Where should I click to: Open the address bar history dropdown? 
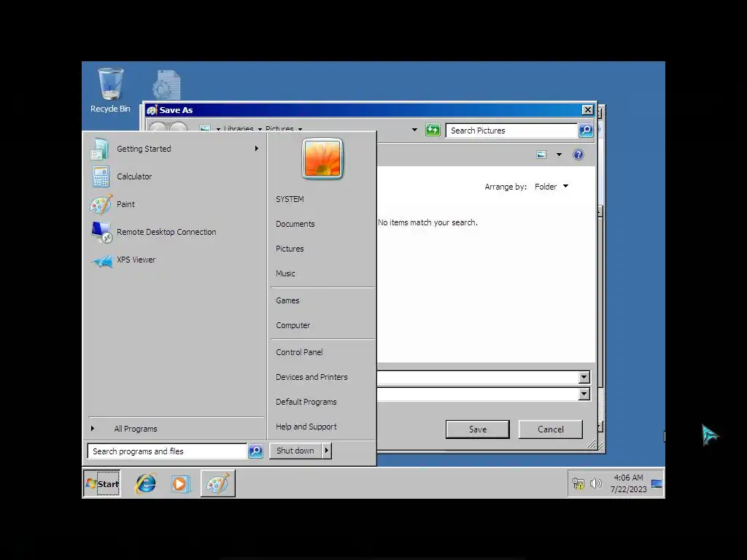click(x=414, y=130)
